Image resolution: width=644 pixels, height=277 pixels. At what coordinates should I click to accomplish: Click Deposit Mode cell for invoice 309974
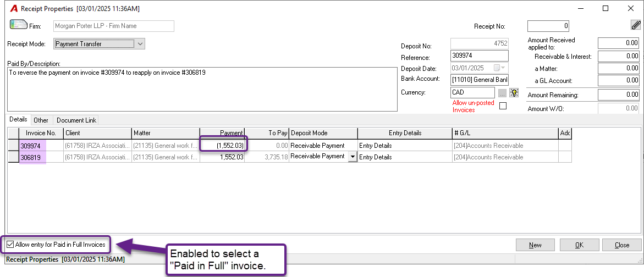tap(323, 146)
